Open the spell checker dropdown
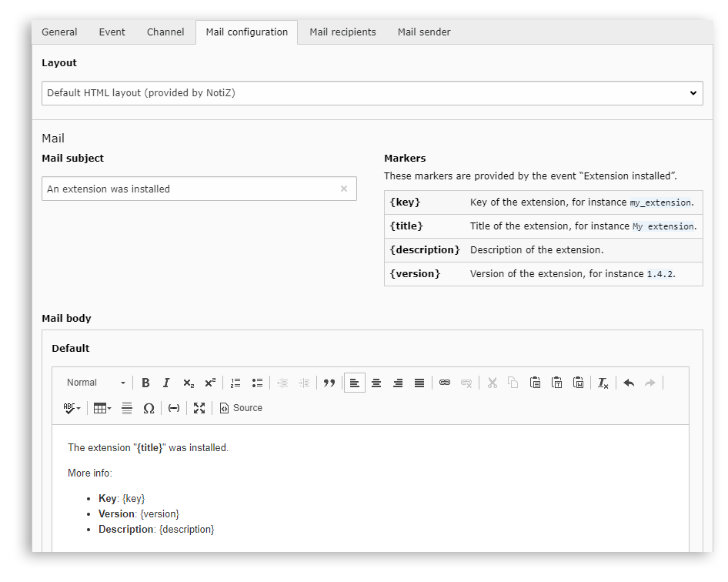 tap(72, 408)
